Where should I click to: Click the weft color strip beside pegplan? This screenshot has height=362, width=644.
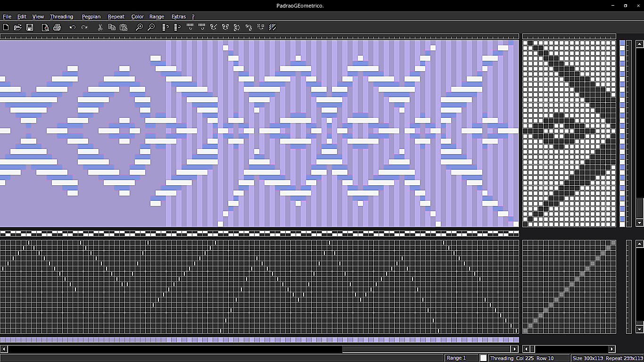coord(622,133)
